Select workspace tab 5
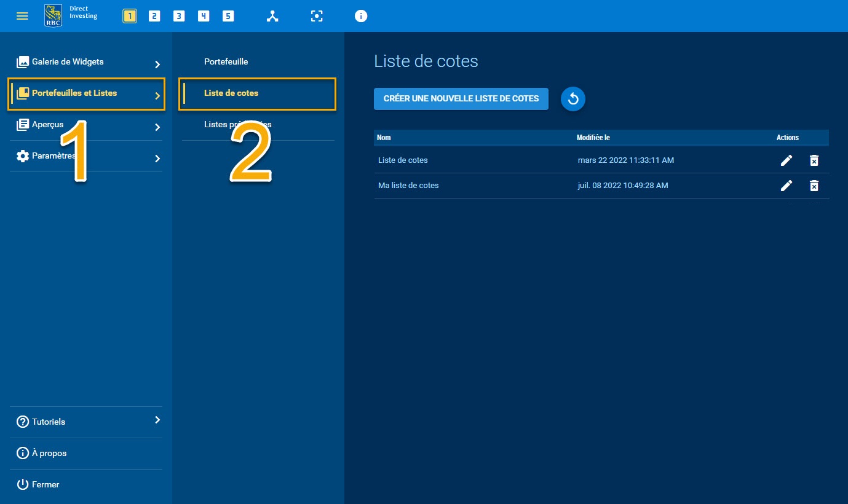This screenshot has height=504, width=848. click(228, 16)
